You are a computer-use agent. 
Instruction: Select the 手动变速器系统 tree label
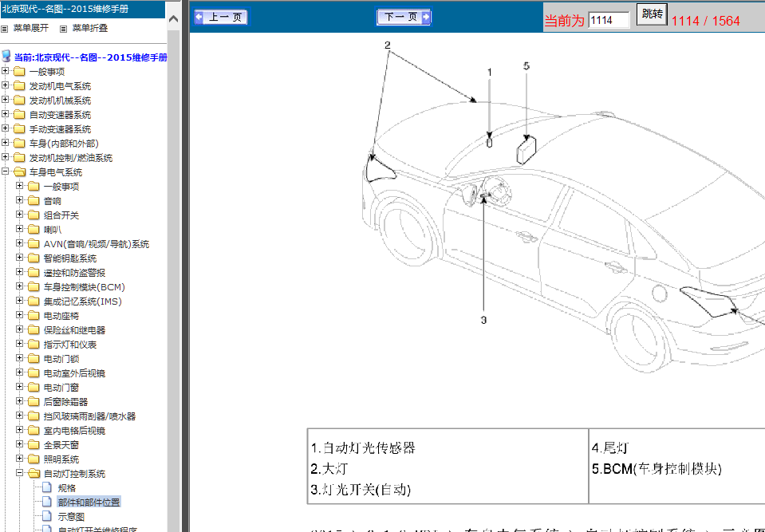pyautogui.click(x=60, y=129)
